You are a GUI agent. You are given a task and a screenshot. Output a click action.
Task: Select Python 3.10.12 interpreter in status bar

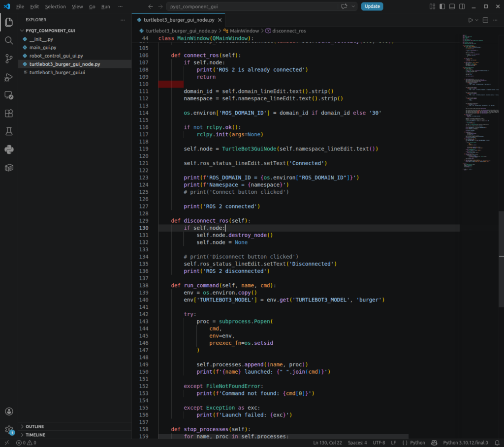click(466, 443)
